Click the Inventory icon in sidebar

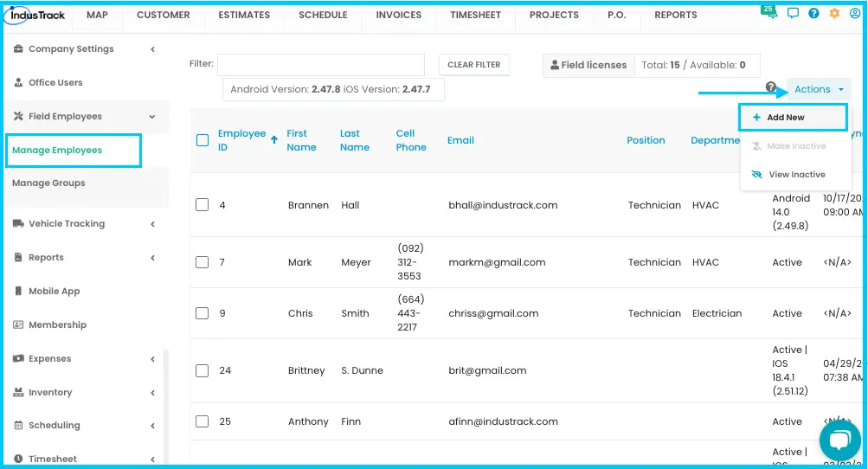click(x=18, y=393)
